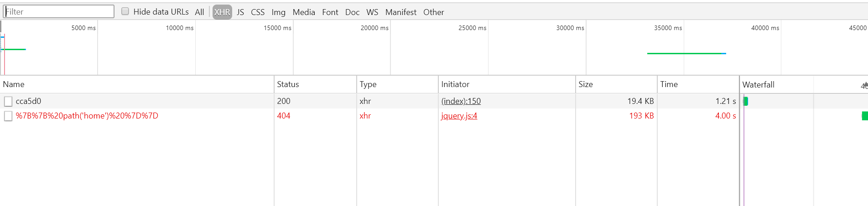
Task: Click the file icon beside cca5d0 request
Action: tap(8, 101)
